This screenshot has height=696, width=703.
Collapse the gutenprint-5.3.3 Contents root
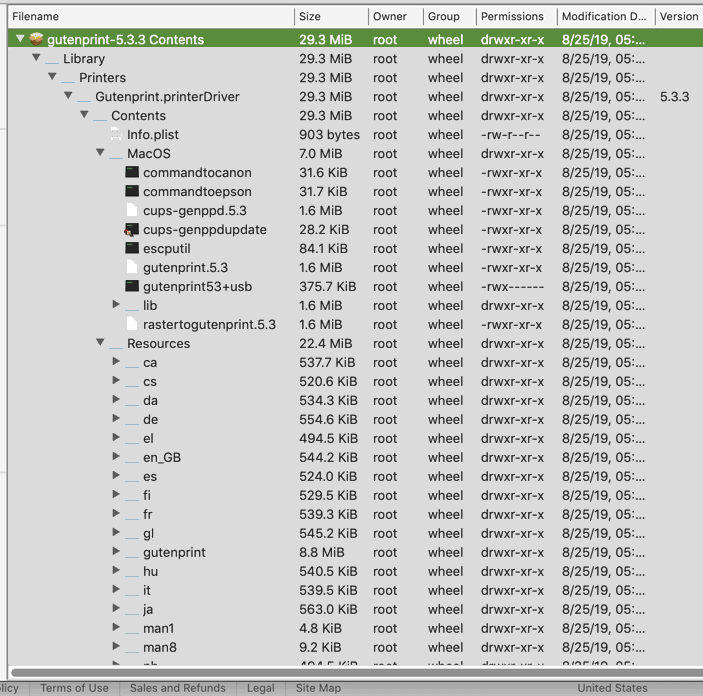coord(20,39)
